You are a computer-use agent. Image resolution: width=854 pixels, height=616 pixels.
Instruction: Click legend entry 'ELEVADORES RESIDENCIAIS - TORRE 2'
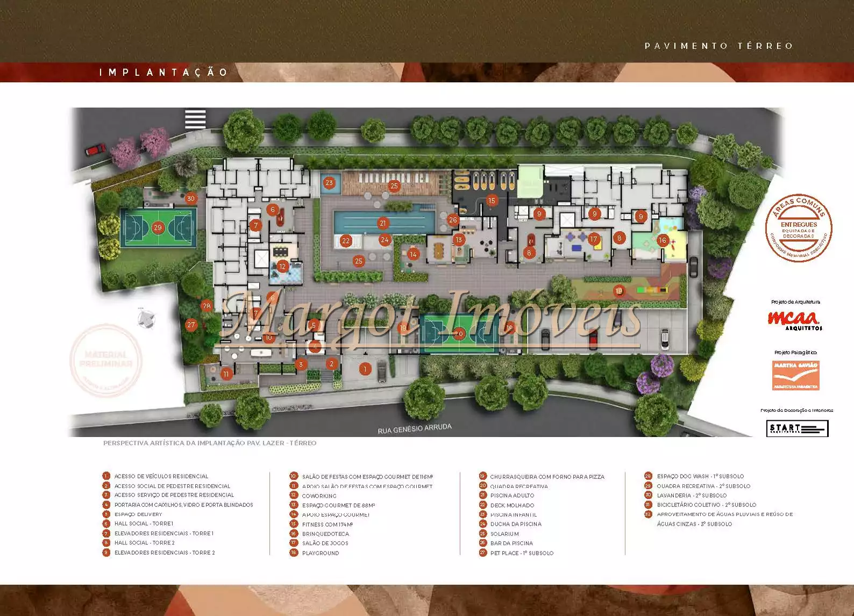[x=165, y=553]
